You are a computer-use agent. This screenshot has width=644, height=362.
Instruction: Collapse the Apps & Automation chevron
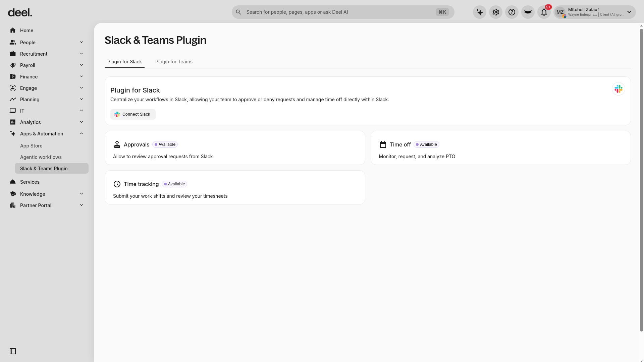(82, 133)
